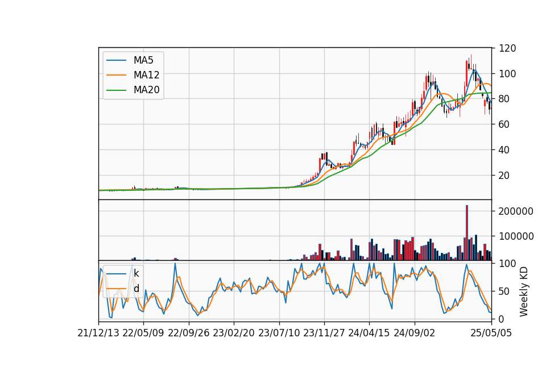Image resolution: width=546 pixels, height=392 pixels.
Task: Click the 21/12/13 date tick label
Action: (x=98, y=333)
